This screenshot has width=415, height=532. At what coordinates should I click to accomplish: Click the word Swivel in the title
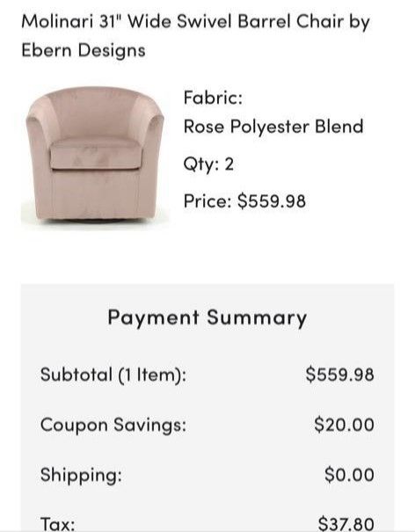tap(205, 21)
